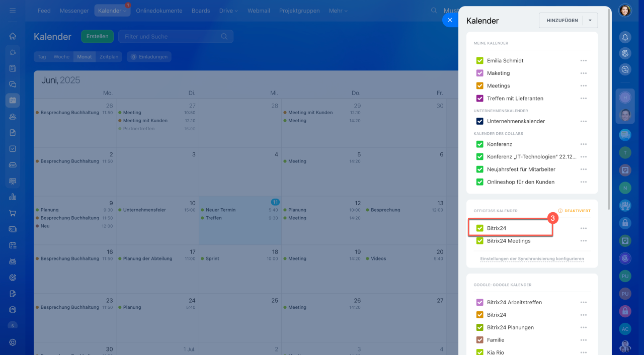The height and width of the screenshot is (355, 644).
Task: Open the Messenger tab
Action: click(74, 11)
